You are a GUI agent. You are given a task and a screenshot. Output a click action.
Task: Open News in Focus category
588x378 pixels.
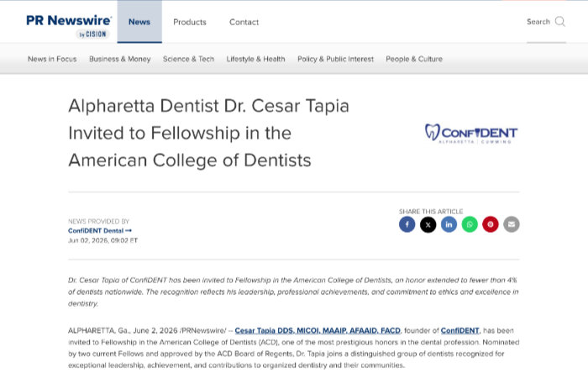click(52, 59)
